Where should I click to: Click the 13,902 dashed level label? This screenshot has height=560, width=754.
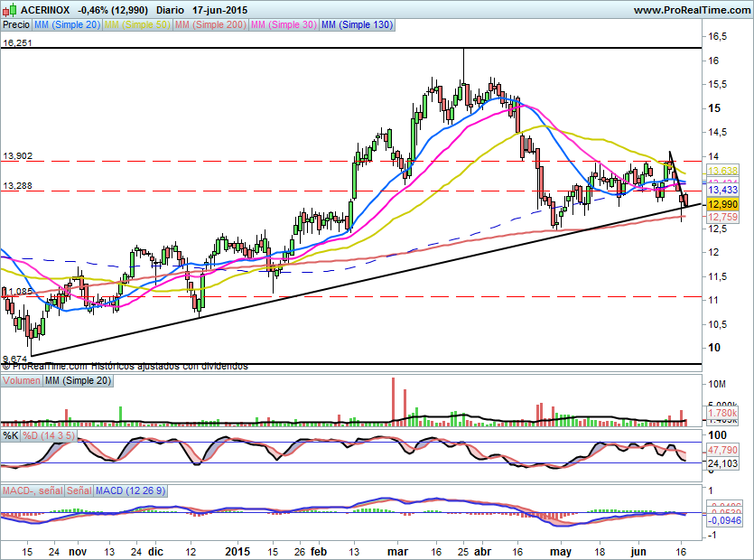click(x=18, y=155)
